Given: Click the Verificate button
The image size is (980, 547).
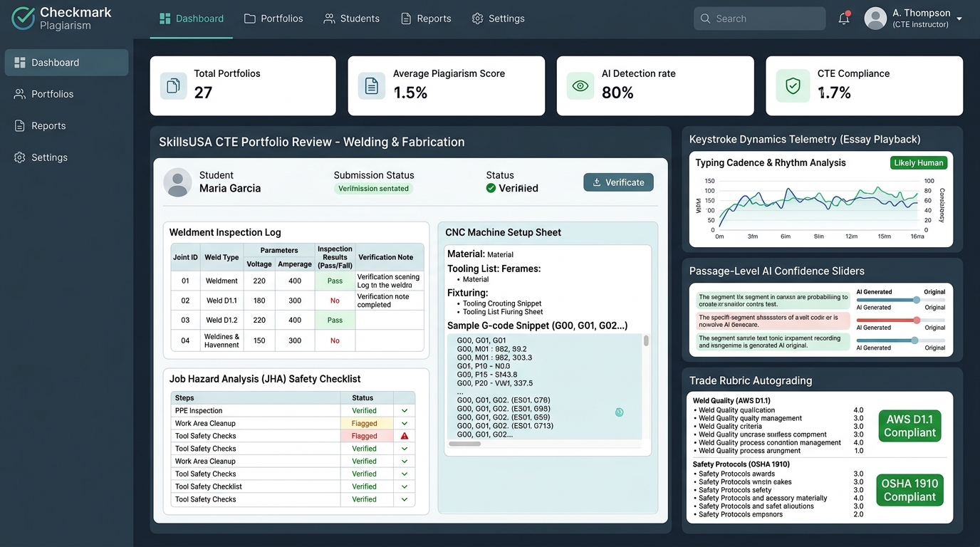Looking at the screenshot, I should click(618, 182).
